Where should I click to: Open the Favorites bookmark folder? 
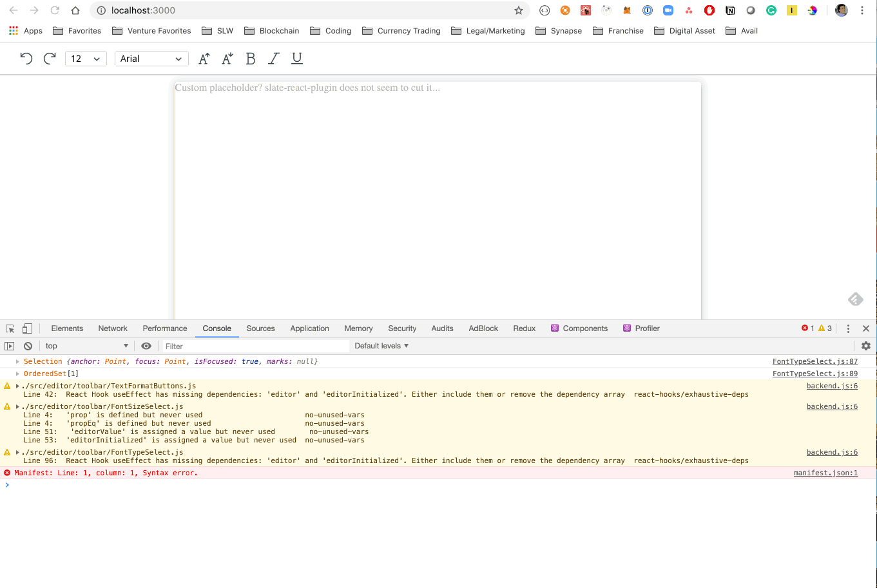click(77, 31)
